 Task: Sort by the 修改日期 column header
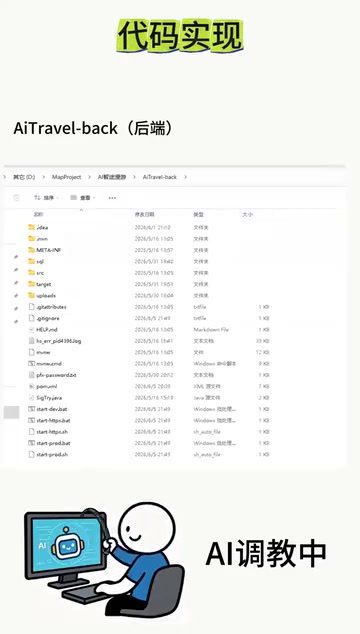pyautogui.click(x=144, y=214)
